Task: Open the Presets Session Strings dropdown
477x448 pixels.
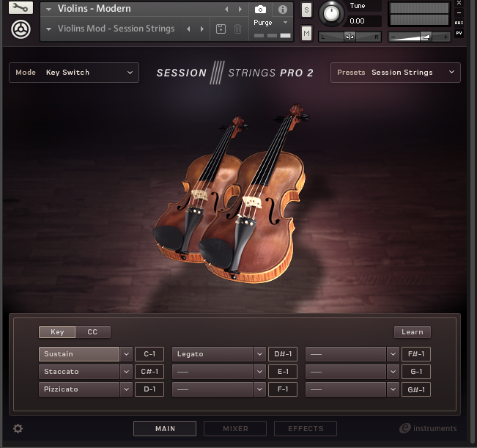Action: (396, 73)
